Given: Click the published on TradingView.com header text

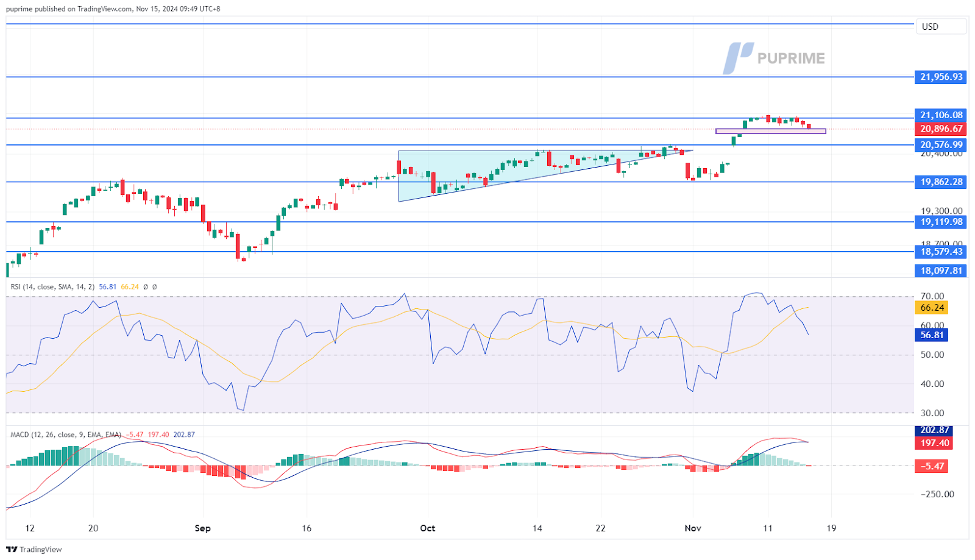Looking at the screenshot, I should point(113,9).
